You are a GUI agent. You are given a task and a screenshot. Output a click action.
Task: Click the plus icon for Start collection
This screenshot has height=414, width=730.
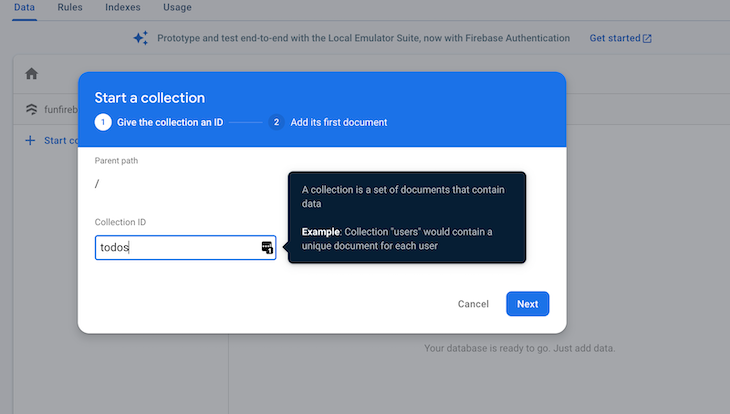pyautogui.click(x=30, y=140)
